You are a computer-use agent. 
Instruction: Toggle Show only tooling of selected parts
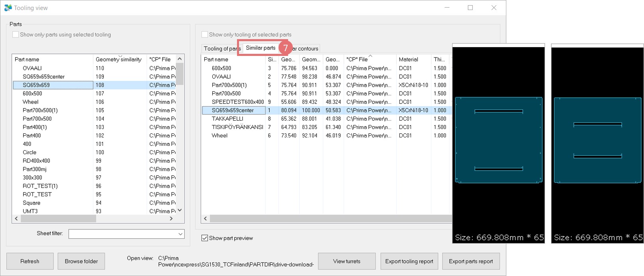pyautogui.click(x=205, y=35)
